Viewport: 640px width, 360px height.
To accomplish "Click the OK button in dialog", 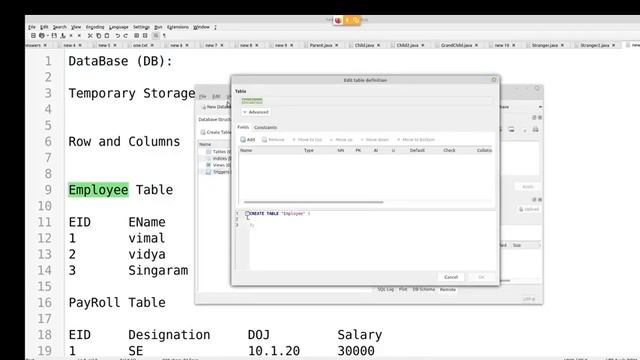I will tap(481, 277).
